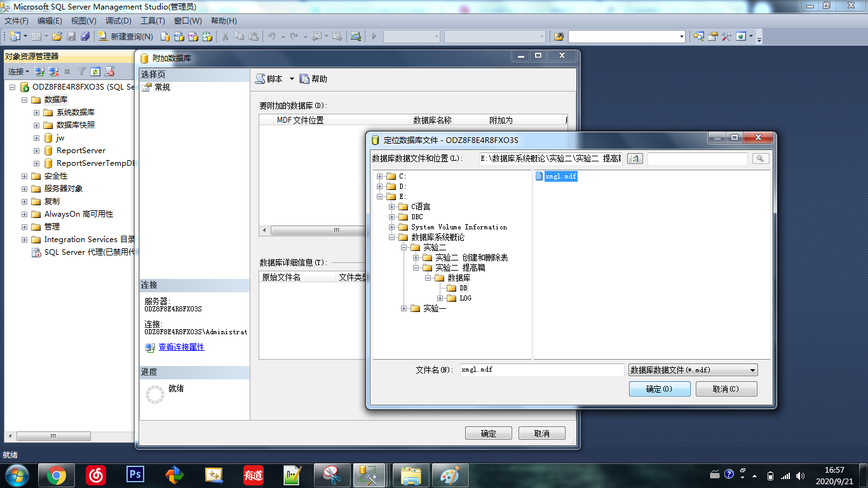Click the 查看连接属性 link
This screenshot has width=868, height=488.
click(181, 347)
